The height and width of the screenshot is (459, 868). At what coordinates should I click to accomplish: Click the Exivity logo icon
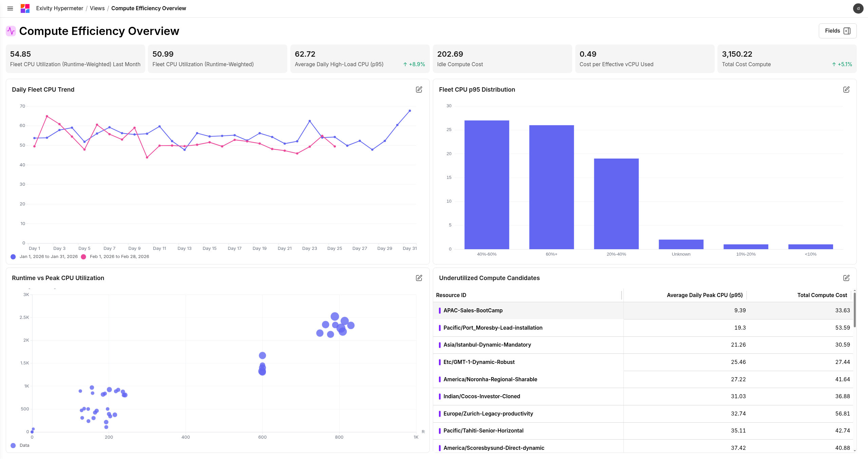[25, 8]
